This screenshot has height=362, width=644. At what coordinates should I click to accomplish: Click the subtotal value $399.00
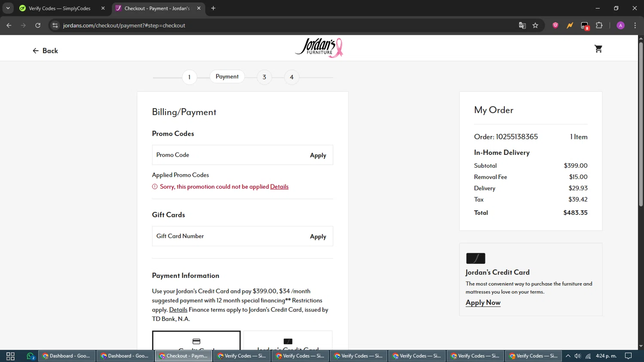coord(576,166)
